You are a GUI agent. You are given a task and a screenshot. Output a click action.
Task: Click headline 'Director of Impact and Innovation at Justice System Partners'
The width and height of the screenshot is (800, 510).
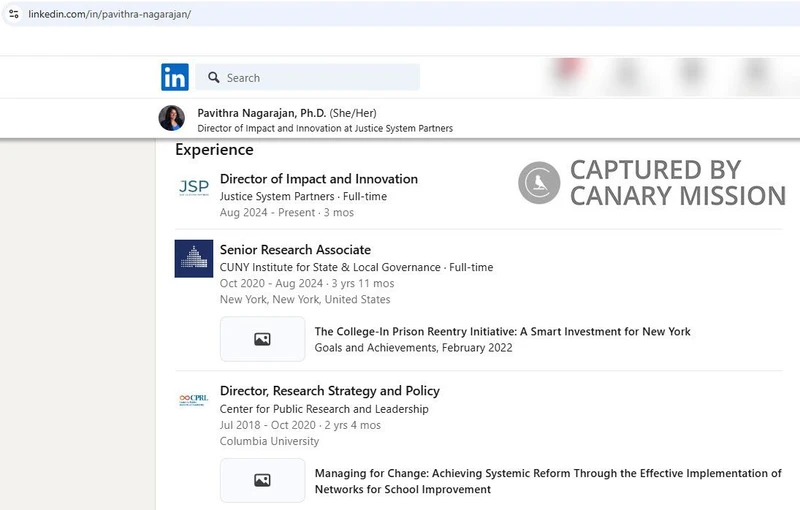(x=325, y=129)
